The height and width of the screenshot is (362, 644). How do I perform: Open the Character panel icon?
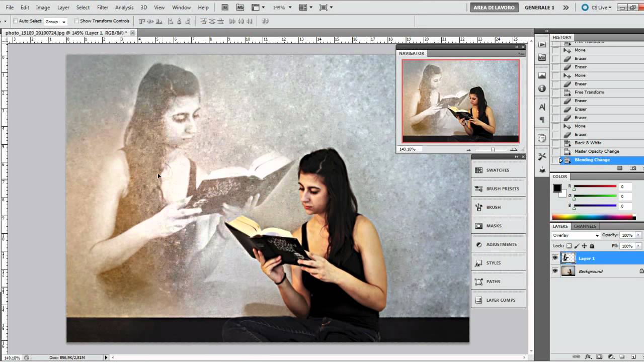coord(542,107)
